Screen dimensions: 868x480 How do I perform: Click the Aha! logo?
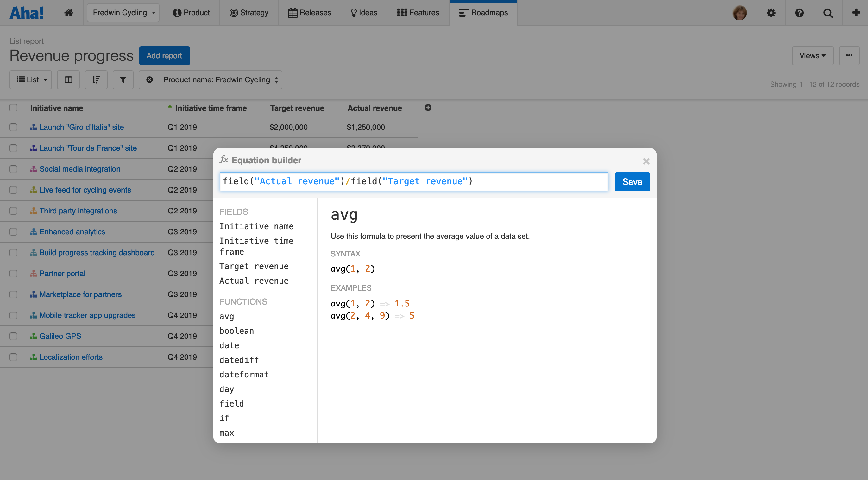[27, 12]
